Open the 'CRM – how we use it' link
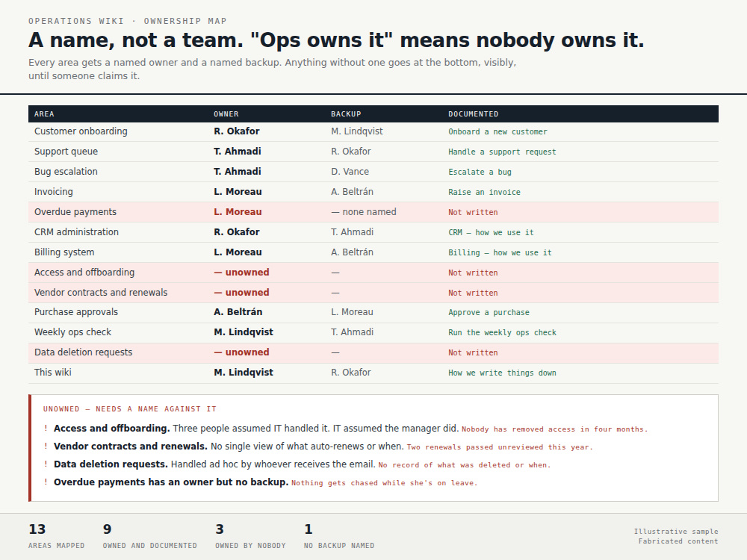The image size is (747, 560). [x=491, y=232]
